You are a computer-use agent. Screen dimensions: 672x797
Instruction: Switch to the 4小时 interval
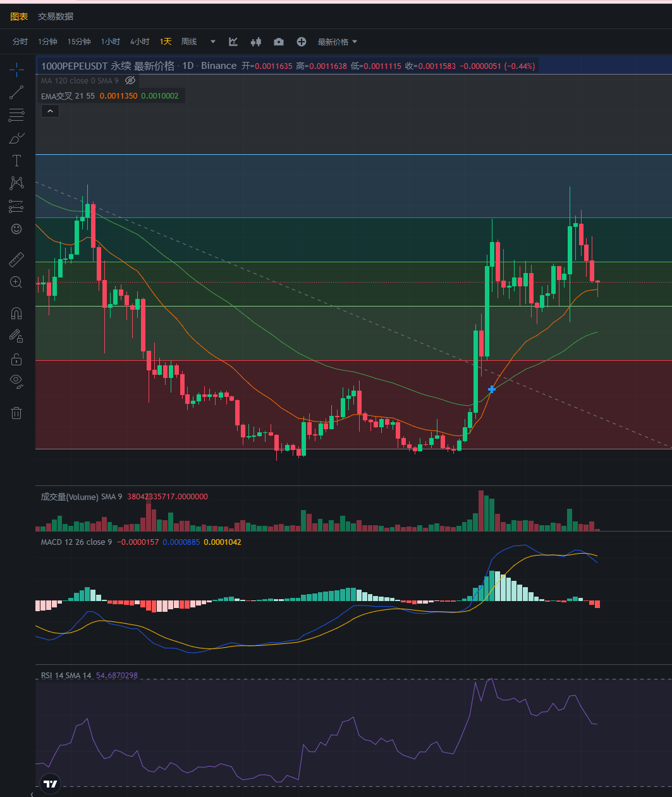140,42
